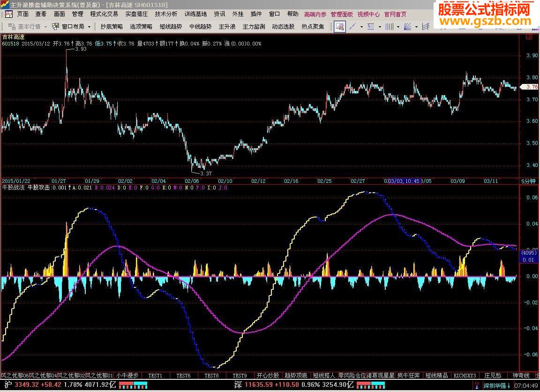Screen dimensions: 540x392
Task: Click the 抄底策略 strategy toolbar button
Action: [x=112, y=27]
